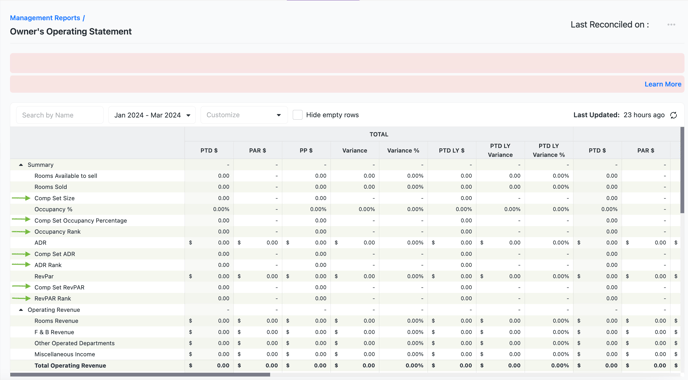This screenshot has width=688, height=380.
Task: Open the three-dots more options menu
Action: [671, 25]
